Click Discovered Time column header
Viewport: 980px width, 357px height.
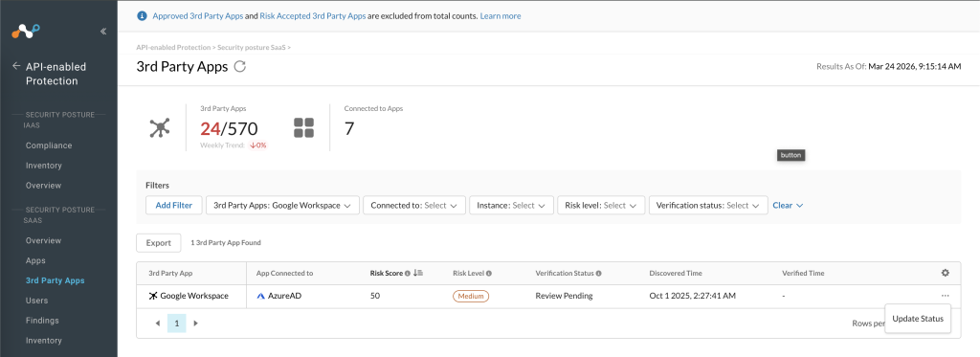676,273
